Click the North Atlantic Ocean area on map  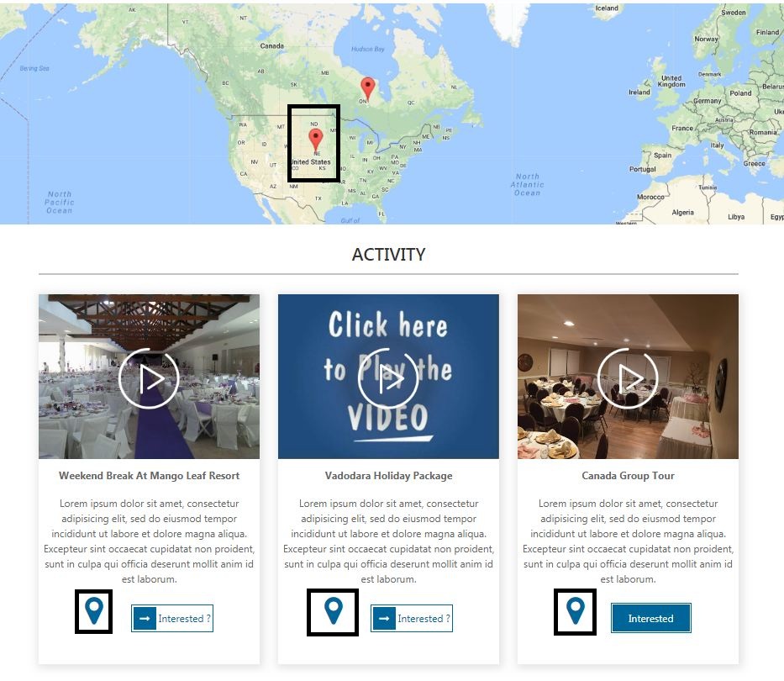pyautogui.click(x=528, y=185)
